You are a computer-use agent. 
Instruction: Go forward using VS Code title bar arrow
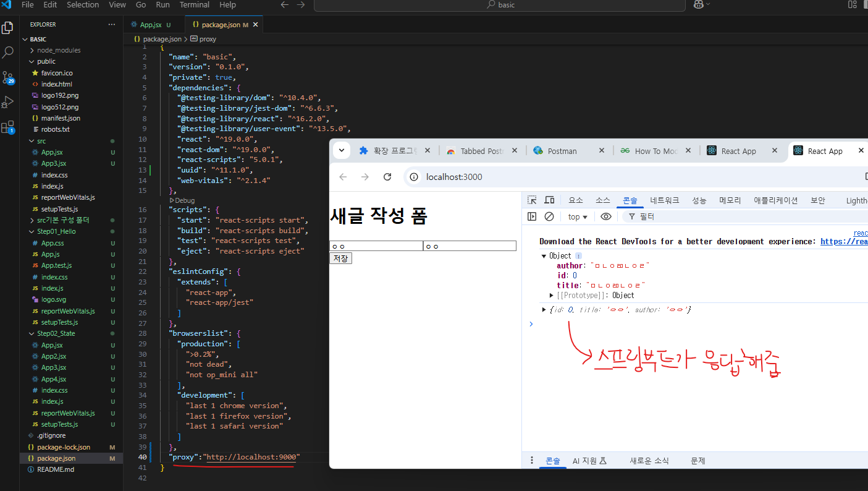301,5
